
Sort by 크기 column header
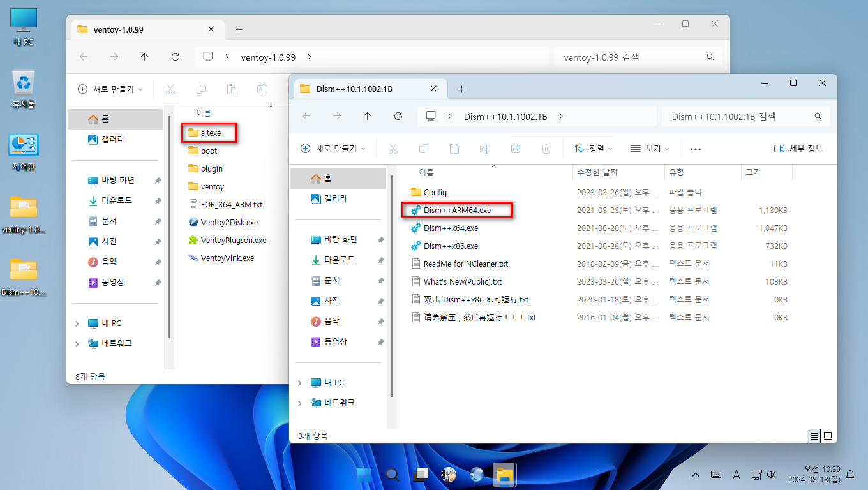(766, 172)
